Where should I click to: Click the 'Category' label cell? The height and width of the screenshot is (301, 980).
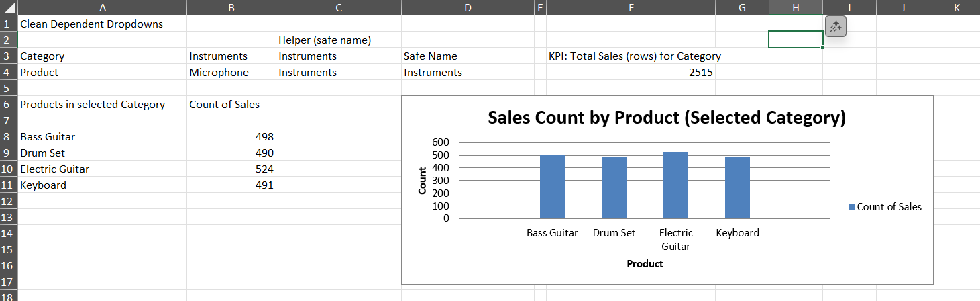pyautogui.click(x=102, y=56)
